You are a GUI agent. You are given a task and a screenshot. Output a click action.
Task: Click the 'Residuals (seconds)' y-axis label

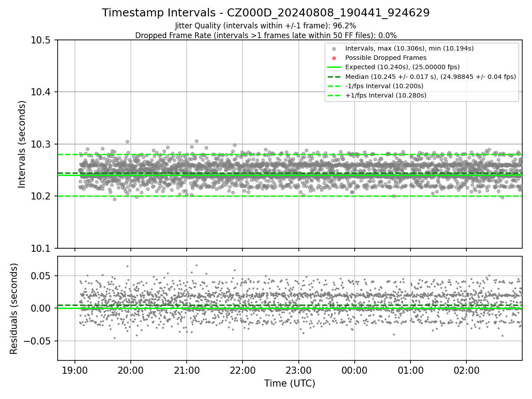pyautogui.click(x=14, y=309)
